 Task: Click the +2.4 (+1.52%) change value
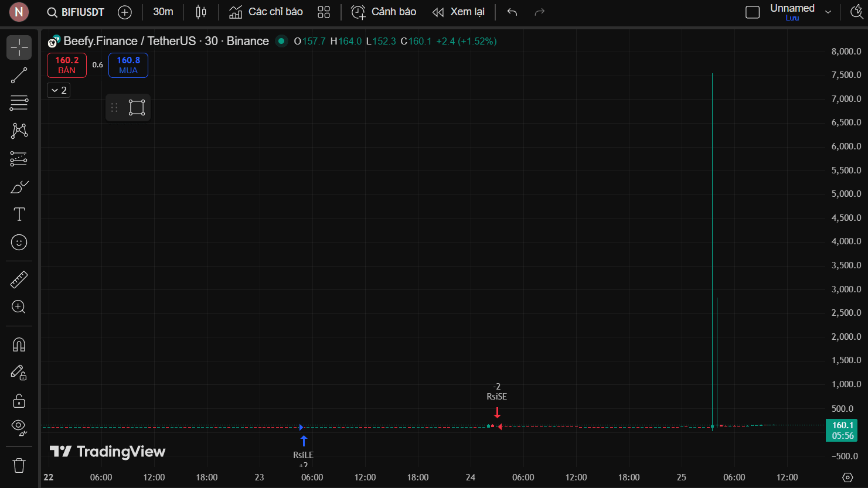pos(467,41)
